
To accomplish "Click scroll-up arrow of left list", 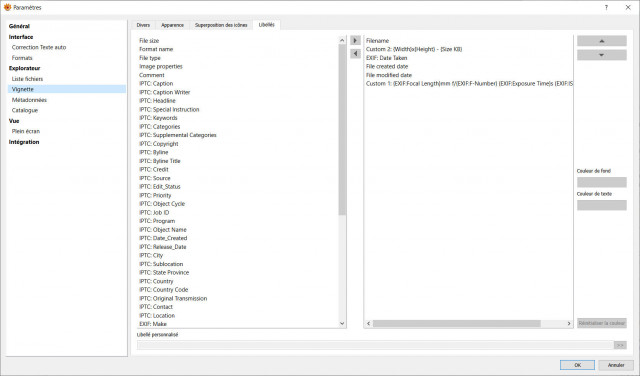I will tap(342, 40).
